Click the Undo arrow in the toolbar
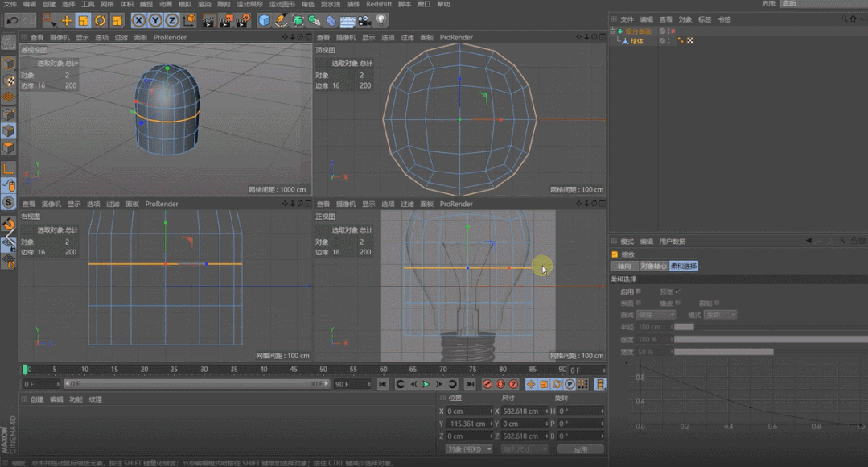Viewport: 868px width, 467px height. [x=12, y=20]
